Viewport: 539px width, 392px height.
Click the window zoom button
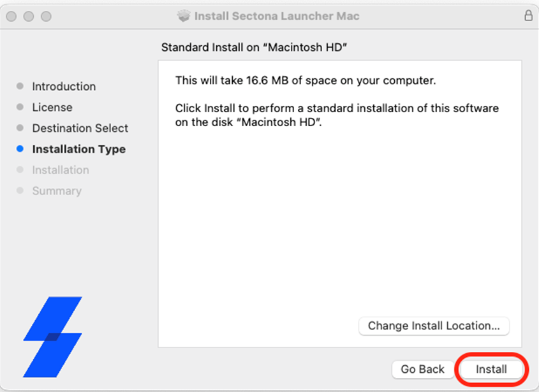tap(46, 16)
